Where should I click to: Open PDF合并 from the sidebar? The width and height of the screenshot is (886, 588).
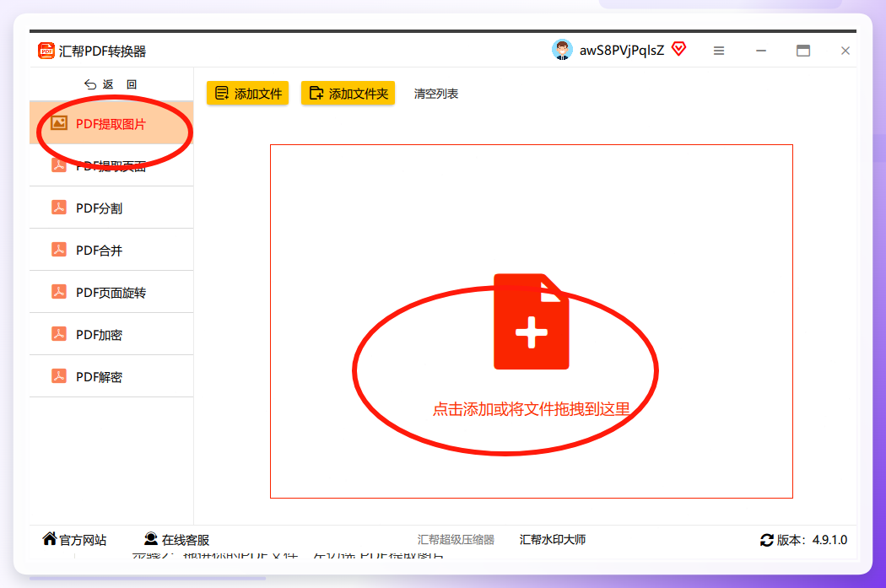(x=111, y=250)
